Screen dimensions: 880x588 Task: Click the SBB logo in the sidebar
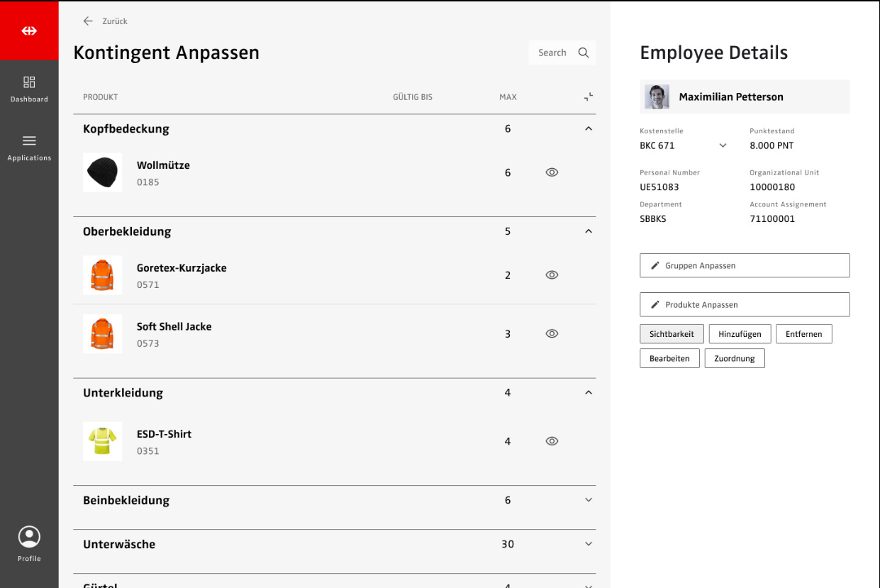coord(29,30)
